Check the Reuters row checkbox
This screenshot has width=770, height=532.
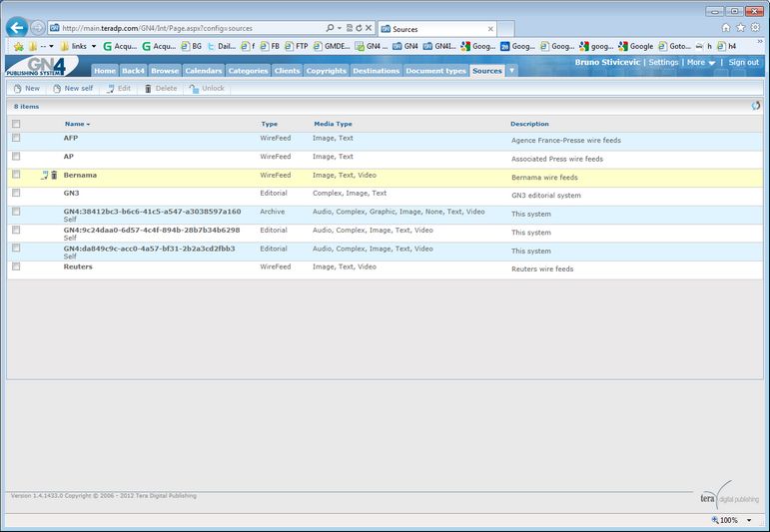16,266
